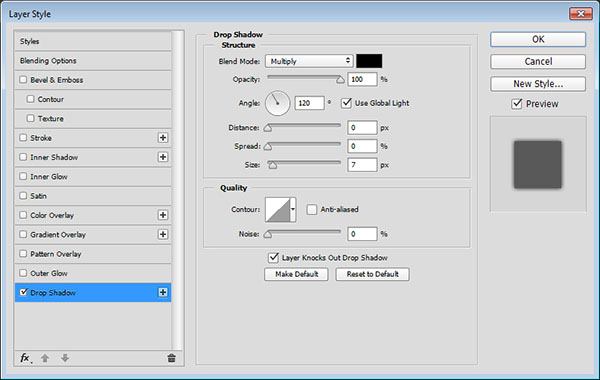Screen dimensions: 600x380
Task: Select Styles in the left list
Action: click(x=93, y=41)
